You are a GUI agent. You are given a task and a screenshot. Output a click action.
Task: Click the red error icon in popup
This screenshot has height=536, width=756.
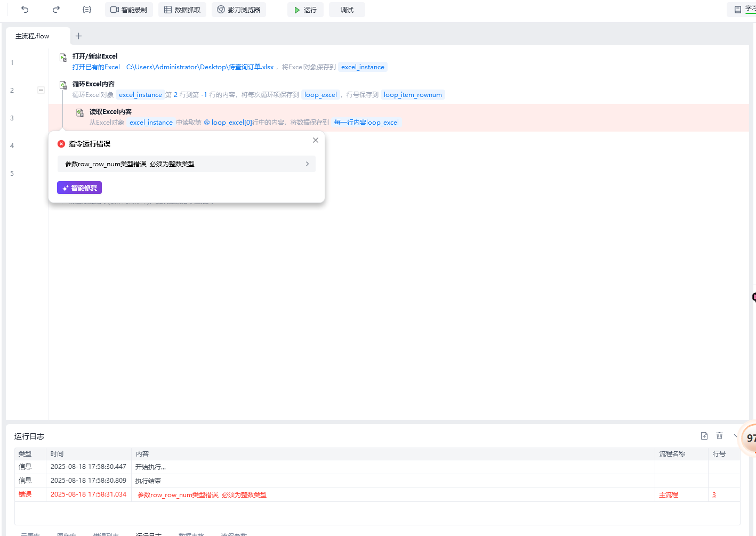pyautogui.click(x=61, y=144)
